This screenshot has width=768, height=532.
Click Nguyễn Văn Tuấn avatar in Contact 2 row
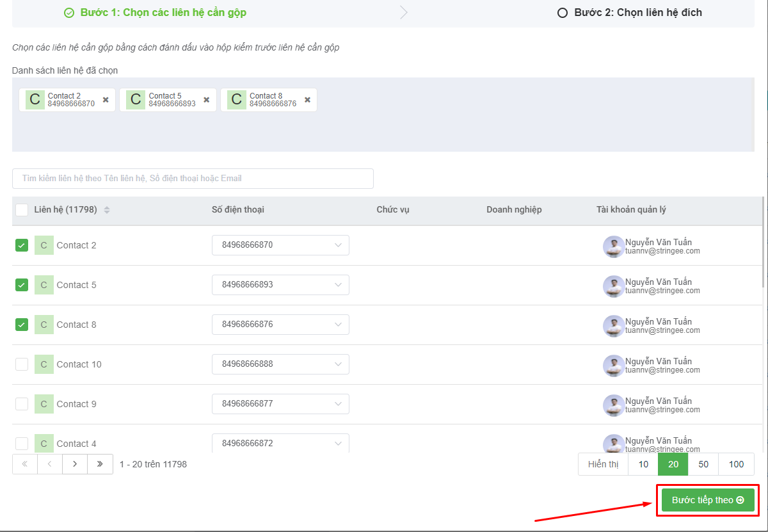point(614,246)
